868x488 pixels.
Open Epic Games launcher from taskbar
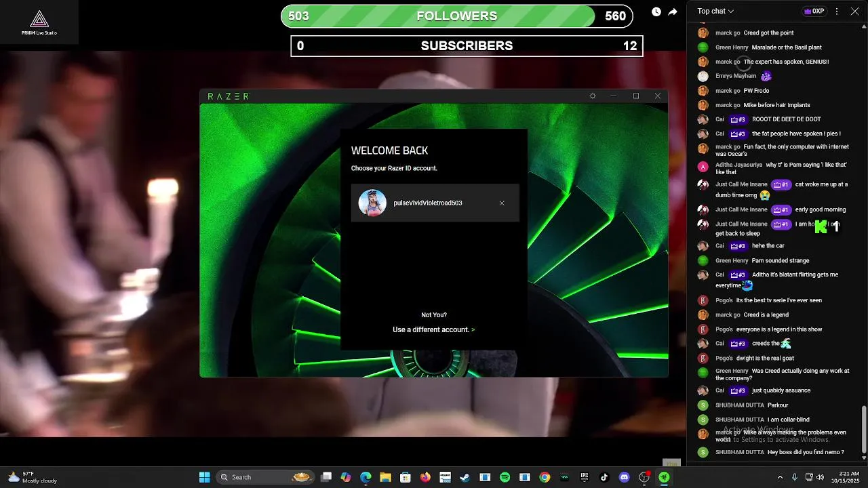click(x=585, y=477)
